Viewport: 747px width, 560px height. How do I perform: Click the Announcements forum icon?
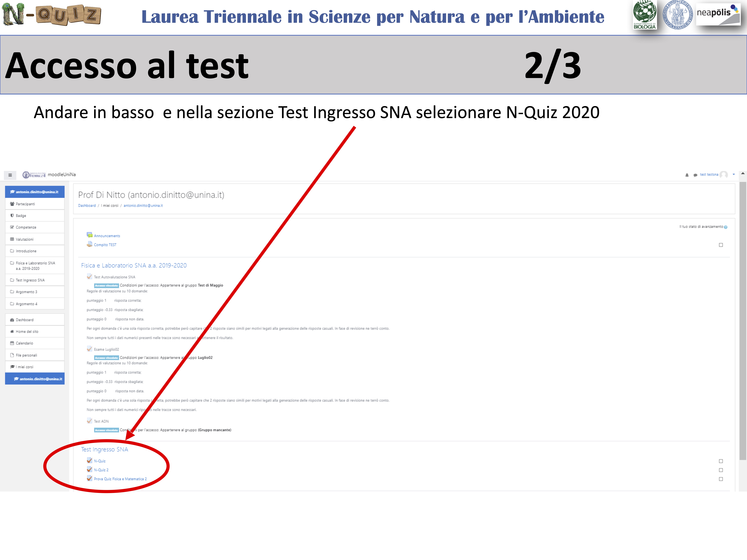[90, 235]
